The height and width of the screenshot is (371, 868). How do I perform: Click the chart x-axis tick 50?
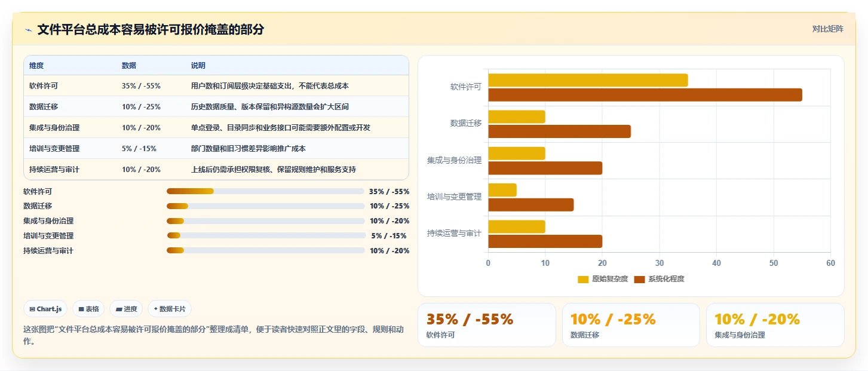tap(774, 263)
